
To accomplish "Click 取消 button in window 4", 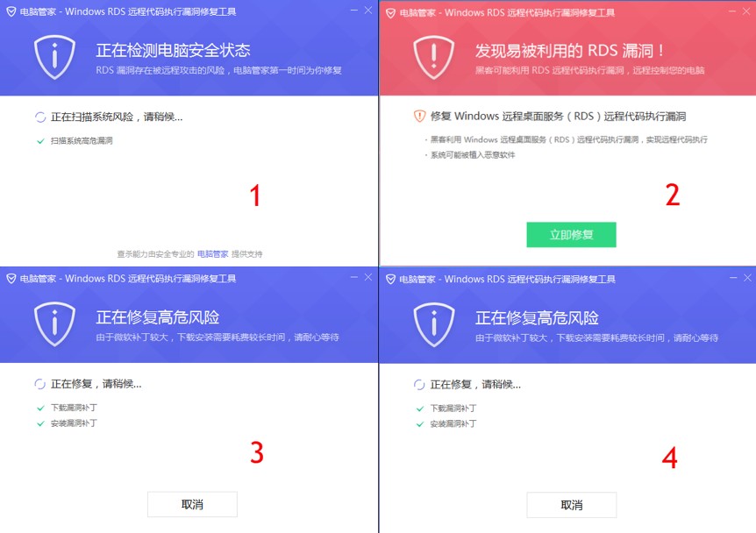I will pyautogui.click(x=571, y=505).
